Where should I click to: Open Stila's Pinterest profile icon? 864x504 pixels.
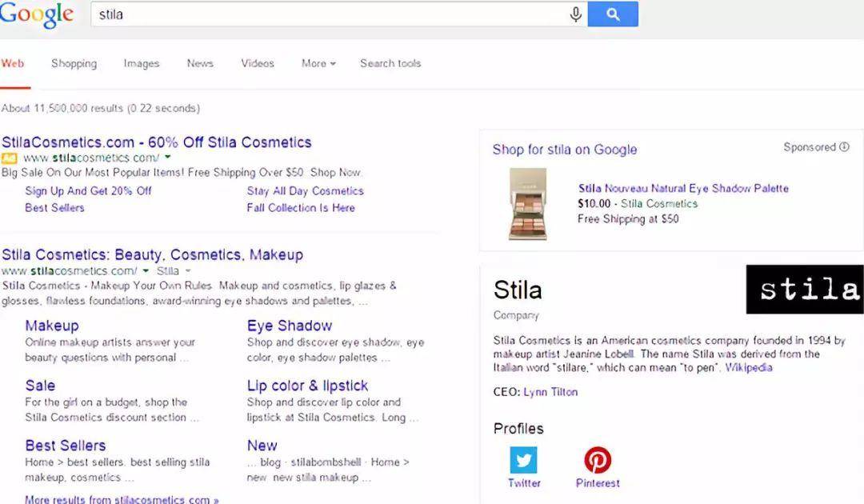tap(598, 460)
